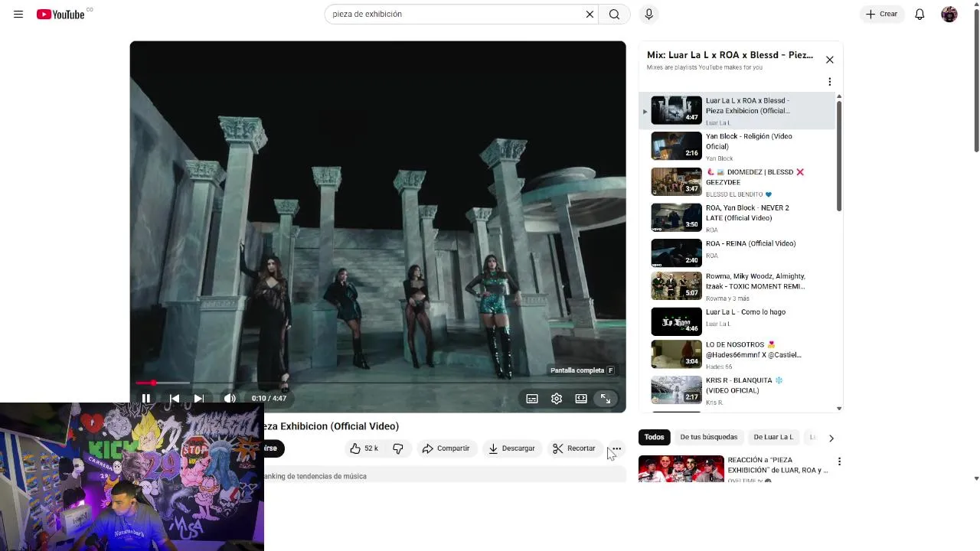Open the Crear button

[882, 15]
